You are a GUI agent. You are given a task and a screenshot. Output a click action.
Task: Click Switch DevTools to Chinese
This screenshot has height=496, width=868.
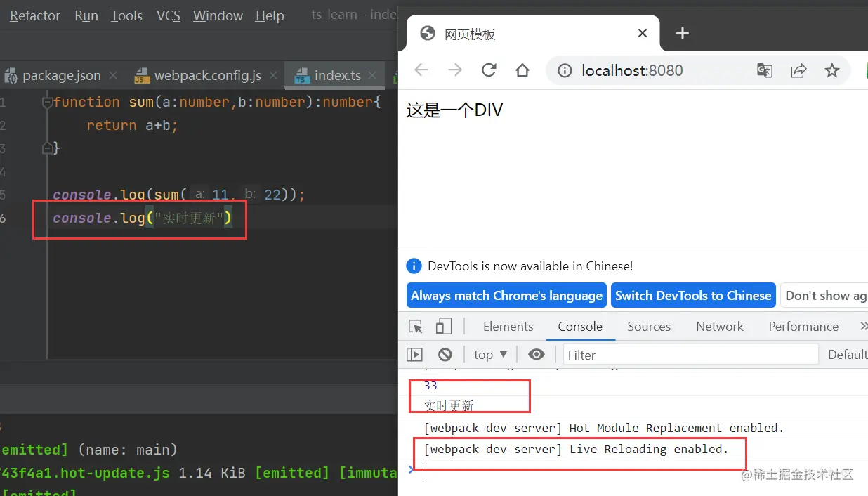(693, 296)
